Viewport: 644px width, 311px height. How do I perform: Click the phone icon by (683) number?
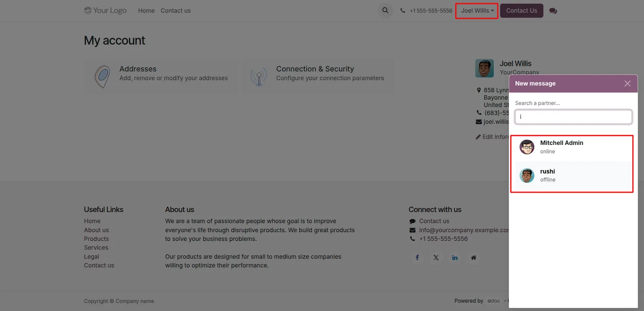(479, 113)
